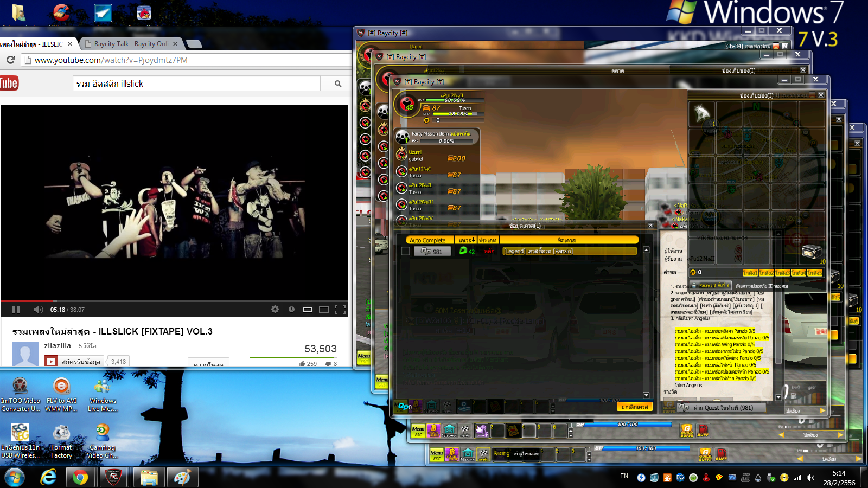
Task: Select the diamond item in inventory
Action: [702, 113]
